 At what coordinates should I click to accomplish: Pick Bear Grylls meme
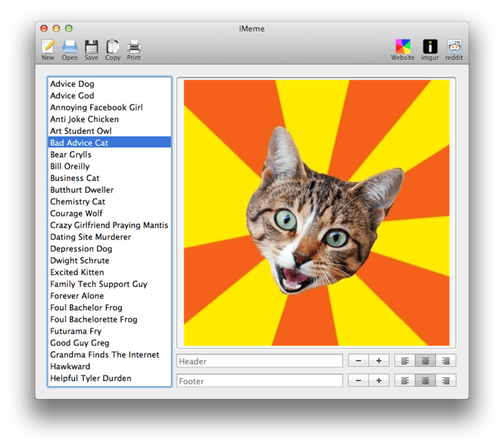tap(110, 155)
